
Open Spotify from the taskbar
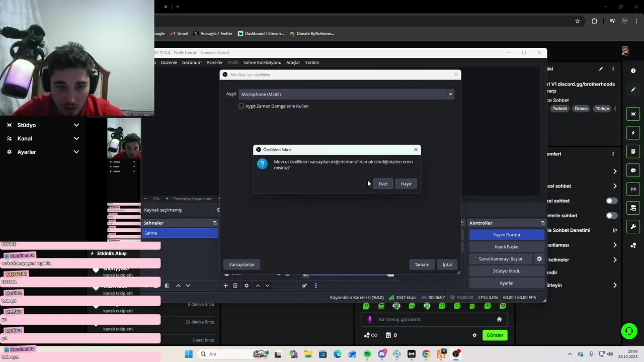367,354
